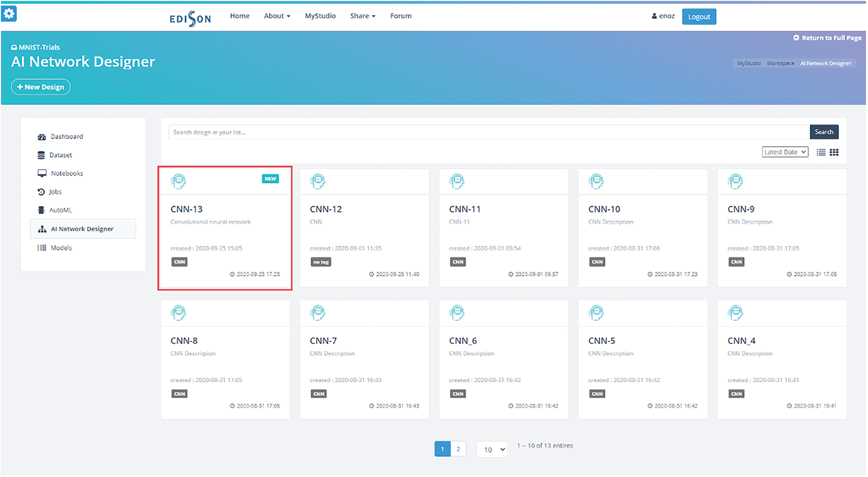Switch to grid view layout icon
The width and height of the screenshot is (868, 477).
pos(834,152)
